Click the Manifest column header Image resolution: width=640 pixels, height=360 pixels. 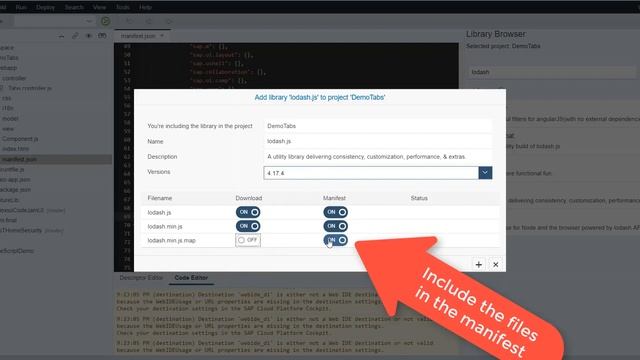click(x=334, y=198)
